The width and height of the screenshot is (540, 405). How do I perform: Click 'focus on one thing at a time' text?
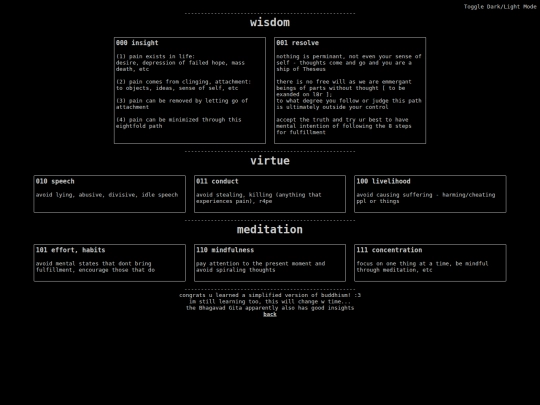click(x=422, y=267)
